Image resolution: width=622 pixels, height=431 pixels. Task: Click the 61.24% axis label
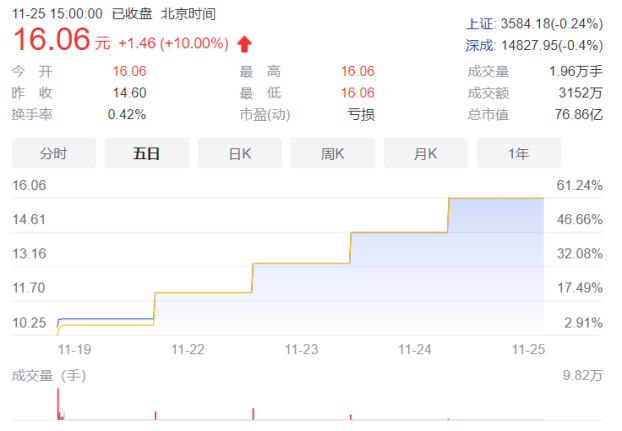tap(580, 185)
